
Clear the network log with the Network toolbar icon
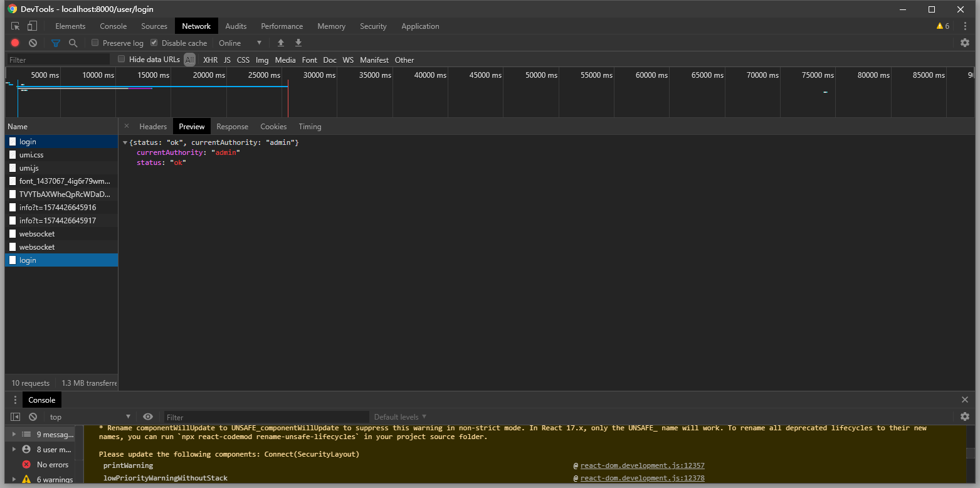pos(33,43)
